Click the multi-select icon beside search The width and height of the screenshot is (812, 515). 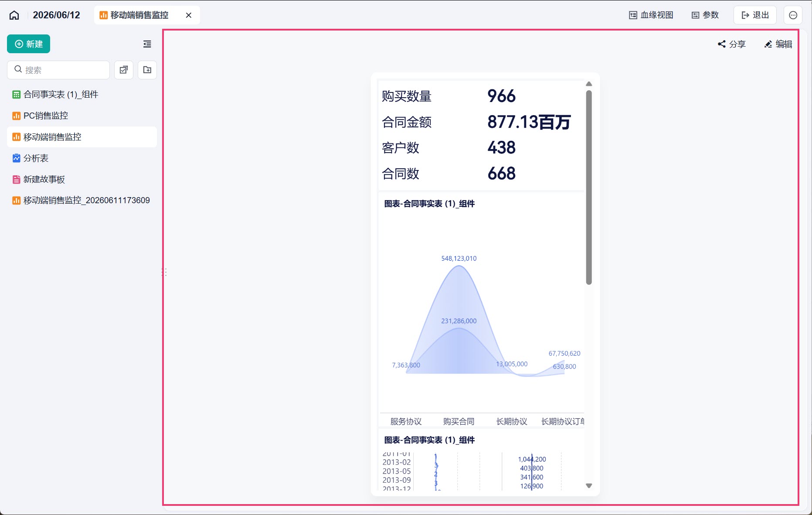[x=124, y=70]
